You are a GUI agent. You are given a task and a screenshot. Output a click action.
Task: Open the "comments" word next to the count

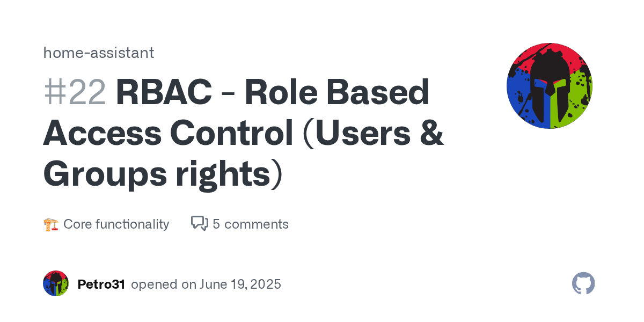click(x=257, y=224)
